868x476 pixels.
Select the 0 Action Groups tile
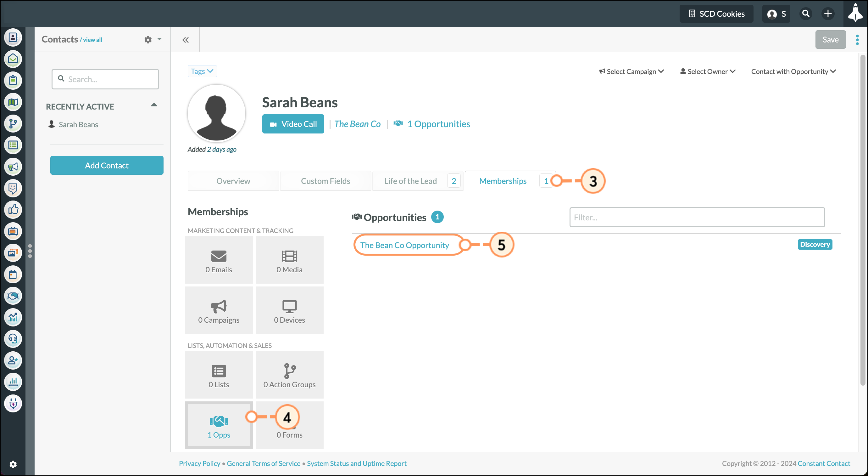[x=289, y=375]
